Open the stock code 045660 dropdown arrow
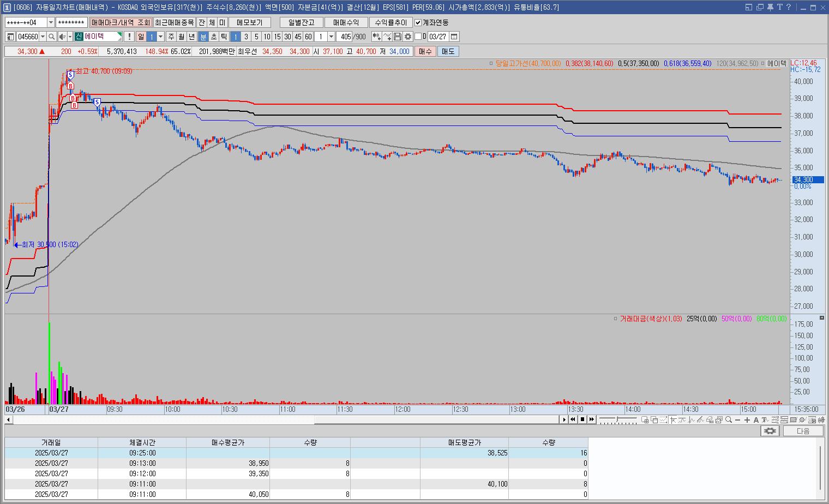The image size is (829, 504). pos(43,37)
